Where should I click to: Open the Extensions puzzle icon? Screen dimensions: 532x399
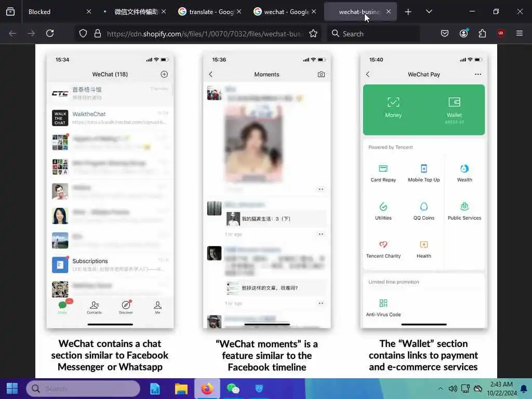tap(482, 33)
